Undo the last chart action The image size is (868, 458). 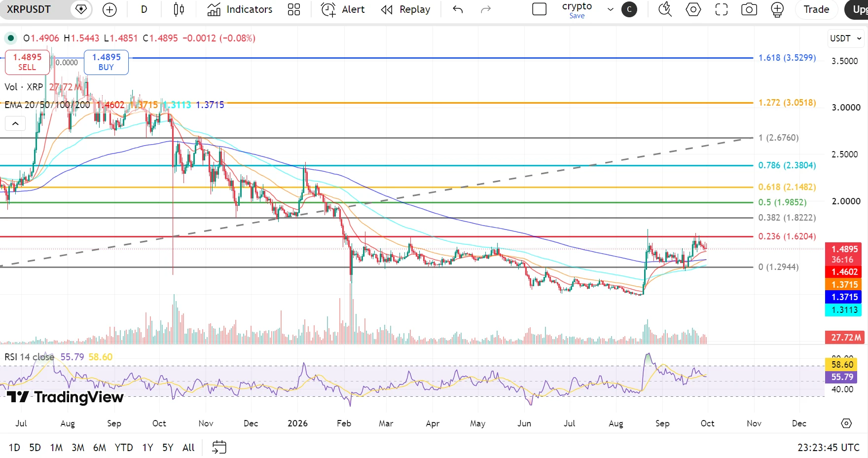coord(458,9)
